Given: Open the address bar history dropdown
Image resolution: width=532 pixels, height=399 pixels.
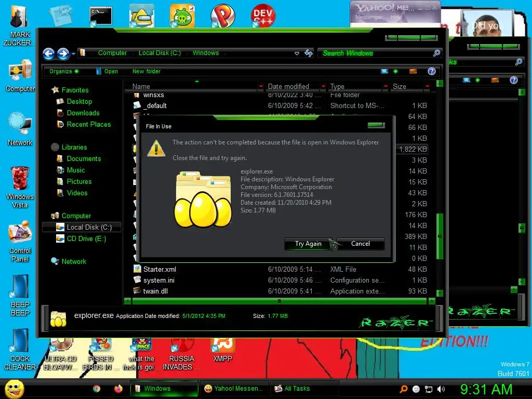Looking at the screenshot, I should click(x=297, y=54).
